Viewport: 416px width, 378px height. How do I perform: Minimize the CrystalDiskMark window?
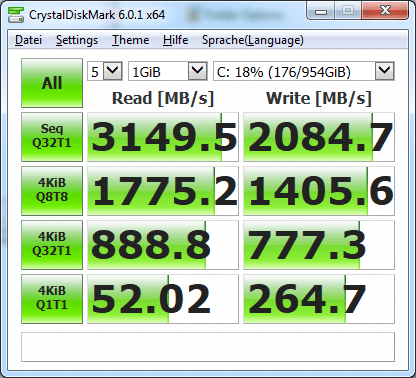321,11
